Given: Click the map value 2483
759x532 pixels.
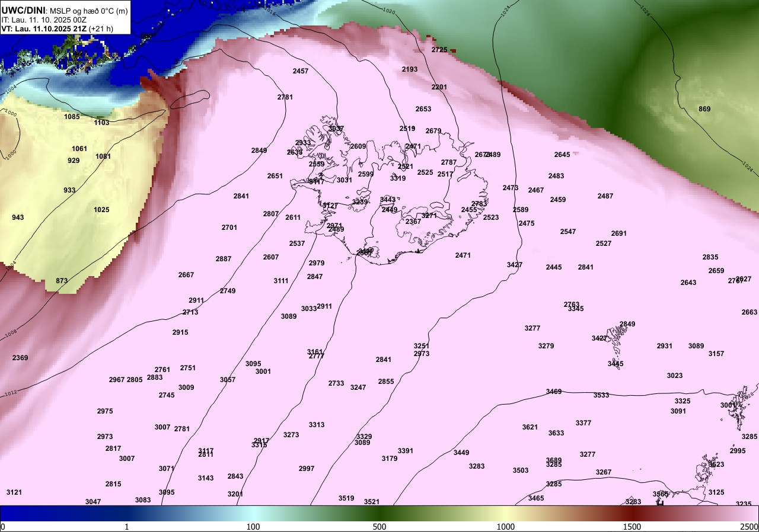Looking at the screenshot, I should [x=556, y=176].
